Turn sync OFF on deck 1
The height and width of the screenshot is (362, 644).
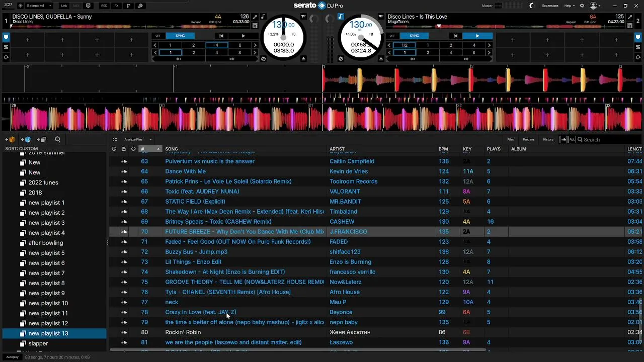pos(158,36)
